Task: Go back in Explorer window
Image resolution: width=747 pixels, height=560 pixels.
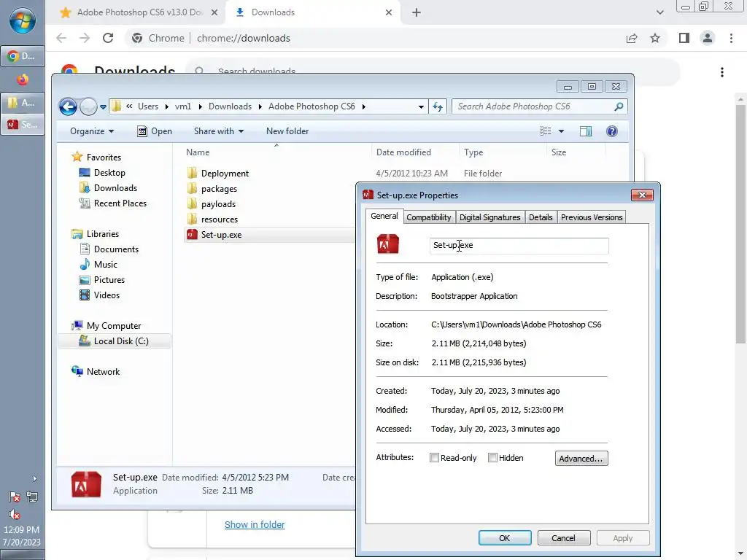Action: coord(68,106)
